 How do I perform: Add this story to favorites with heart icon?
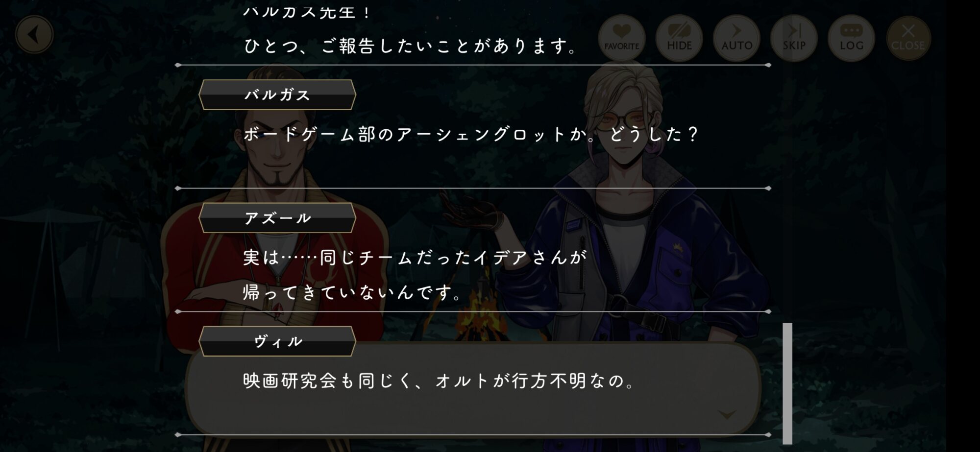click(x=621, y=38)
